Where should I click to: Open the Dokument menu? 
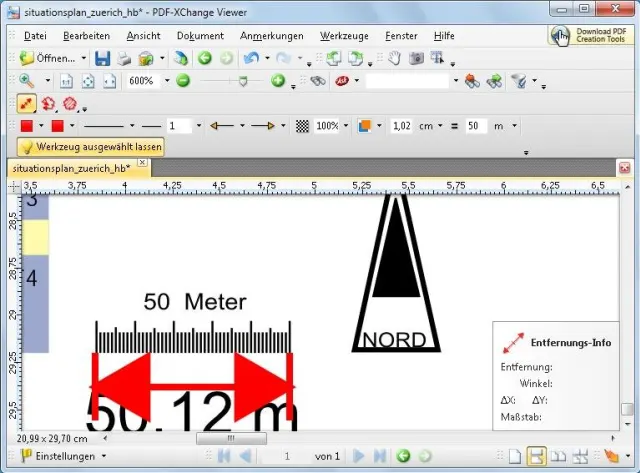200,36
